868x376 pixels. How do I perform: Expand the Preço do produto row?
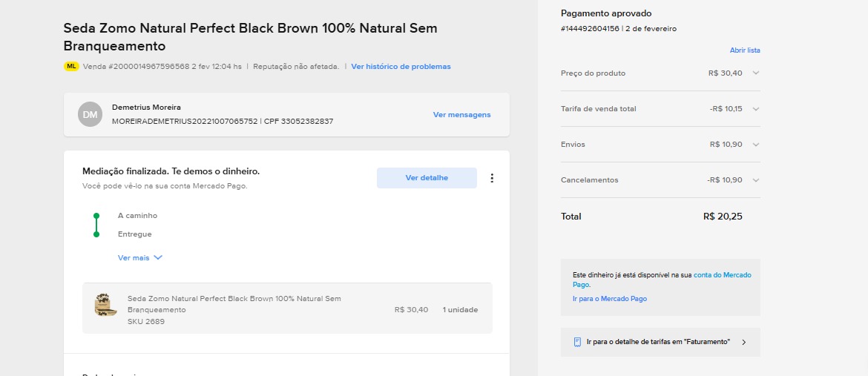point(755,73)
